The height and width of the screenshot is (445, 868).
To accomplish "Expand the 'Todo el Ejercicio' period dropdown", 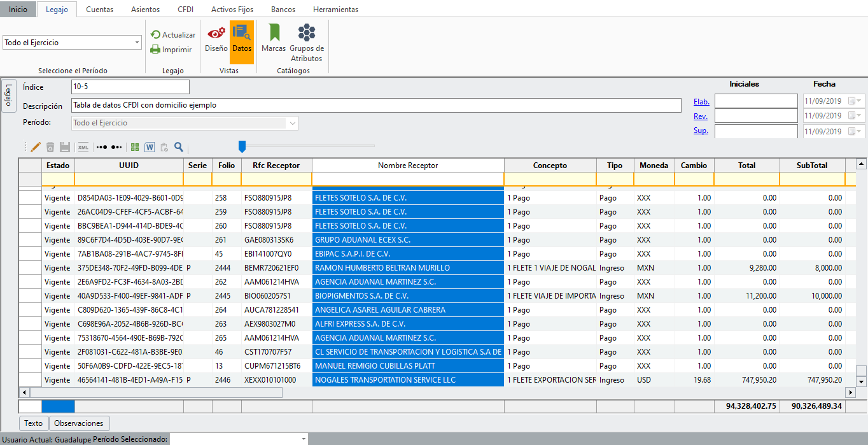I will [x=137, y=43].
